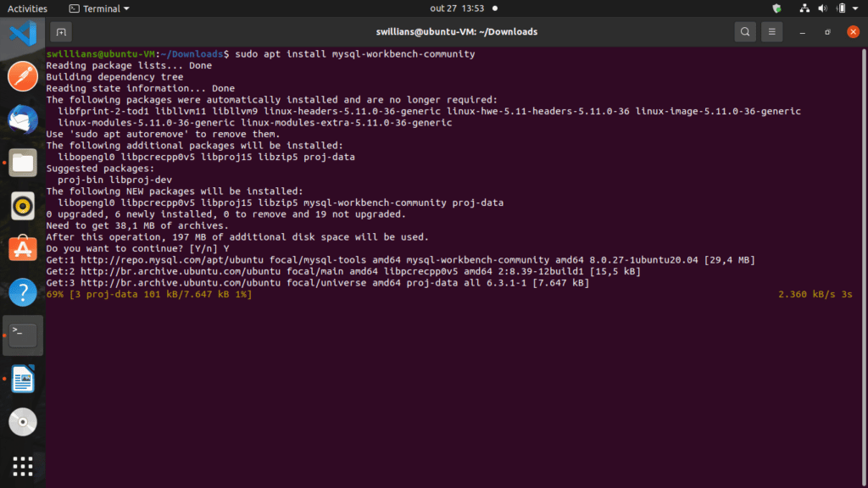Screen dimensions: 868x488
Task: Restore the terminal window size
Action: 827,32
